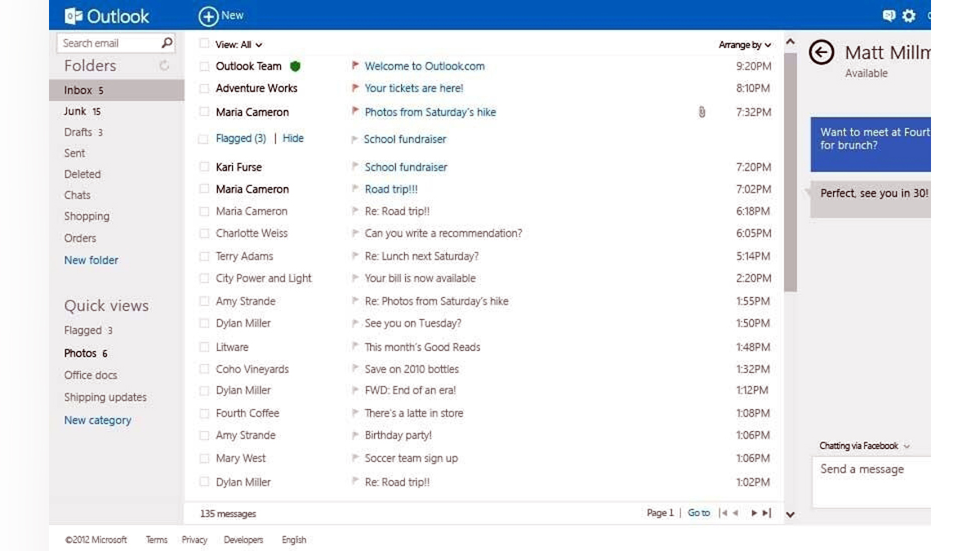Viewport: 980px width, 551px height.
Task: Create a New folder
Action: click(91, 260)
